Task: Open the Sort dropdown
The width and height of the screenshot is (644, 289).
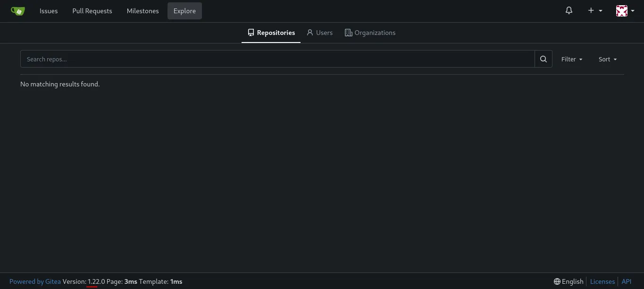Action: click(x=608, y=59)
